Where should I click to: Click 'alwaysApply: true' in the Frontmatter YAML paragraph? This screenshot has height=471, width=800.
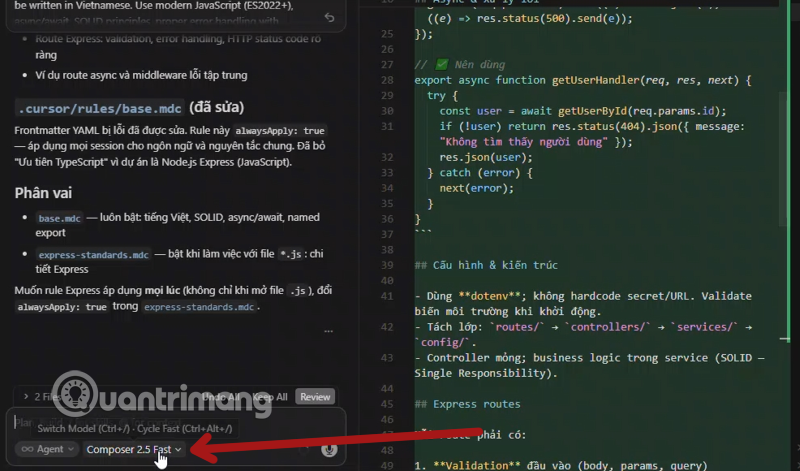click(280, 131)
